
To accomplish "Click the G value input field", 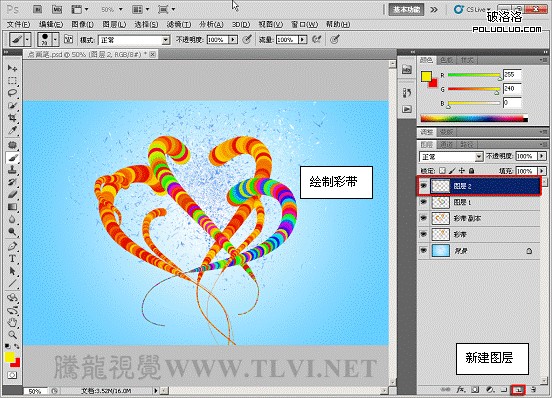I will [x=512, y=89].
